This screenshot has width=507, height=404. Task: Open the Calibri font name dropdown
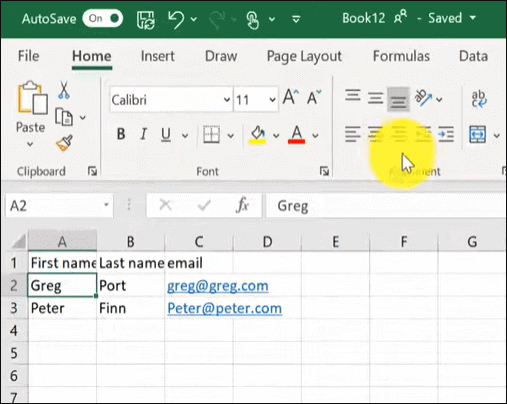[227, 100]
